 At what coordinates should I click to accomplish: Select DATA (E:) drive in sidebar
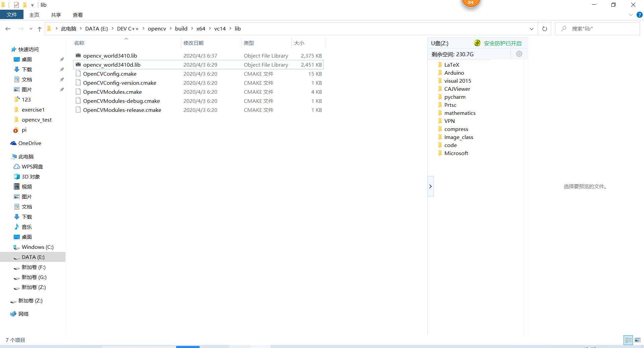pyautogui.click(x=33, y=257)
